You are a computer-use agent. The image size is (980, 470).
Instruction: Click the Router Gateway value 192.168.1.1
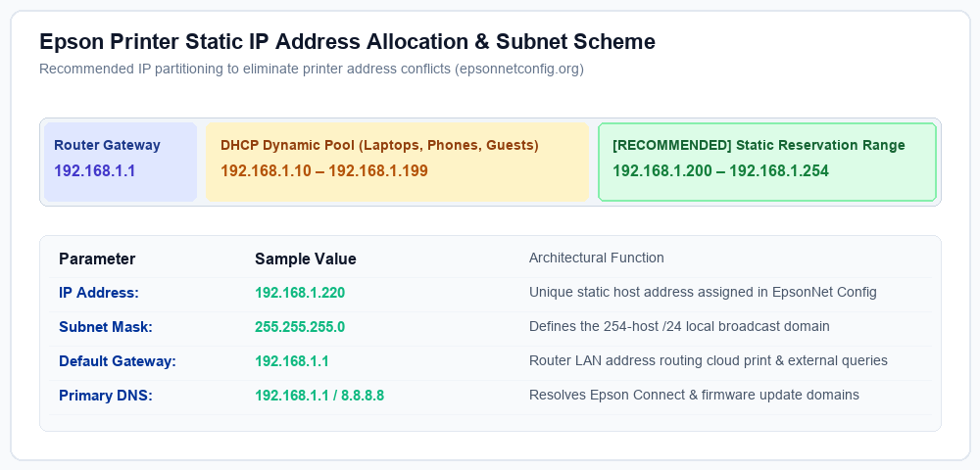tap(95, 170)
